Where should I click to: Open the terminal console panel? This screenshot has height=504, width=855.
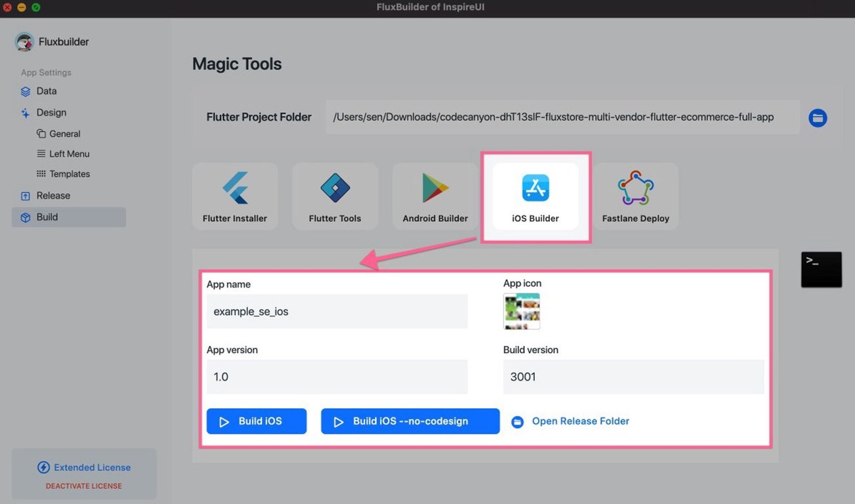pos(822,269)
